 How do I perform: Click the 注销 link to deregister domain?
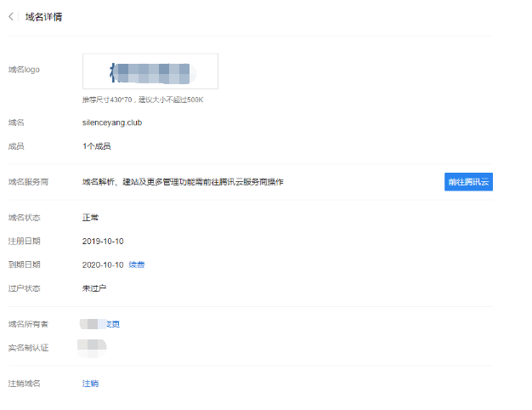click(x=90, y=384)
